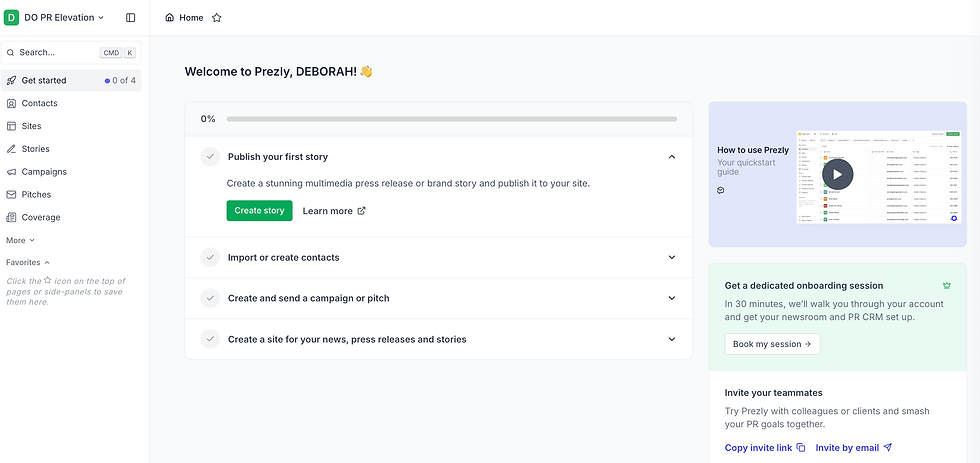Screen dimensions: 980x463
Task: Open Sites in the sidebar
Action: 32,126
